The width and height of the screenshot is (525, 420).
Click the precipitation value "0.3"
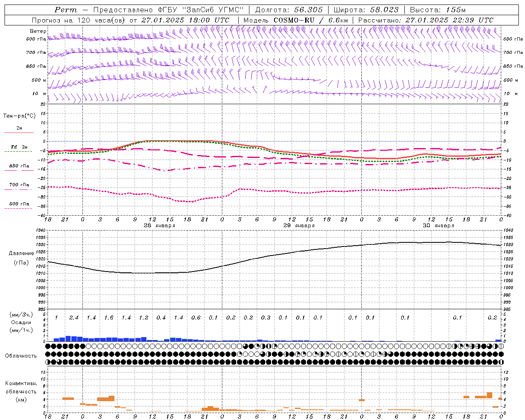click(x=266, y=318)
